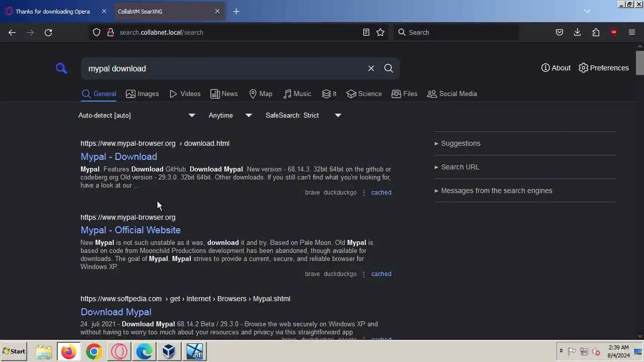Screen dimensions: 644x362
Task: Open the browser Downloads panel
Action: (578, 32)
